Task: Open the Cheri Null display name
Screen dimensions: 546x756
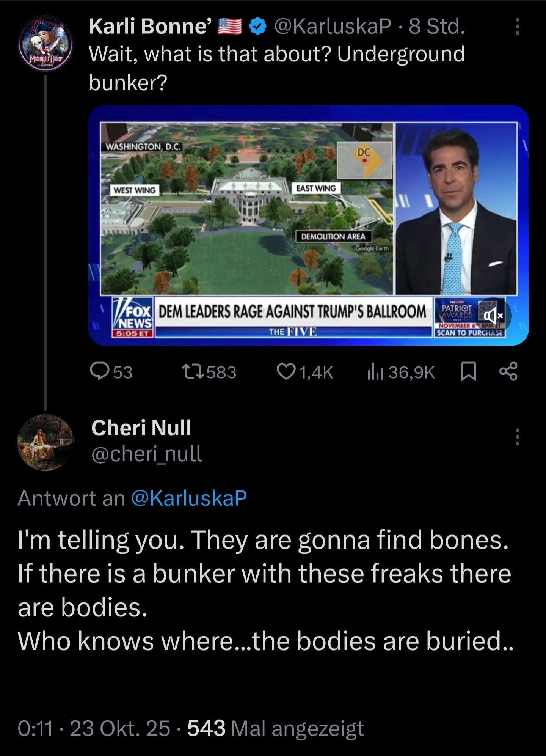Action: coord(141,428)
